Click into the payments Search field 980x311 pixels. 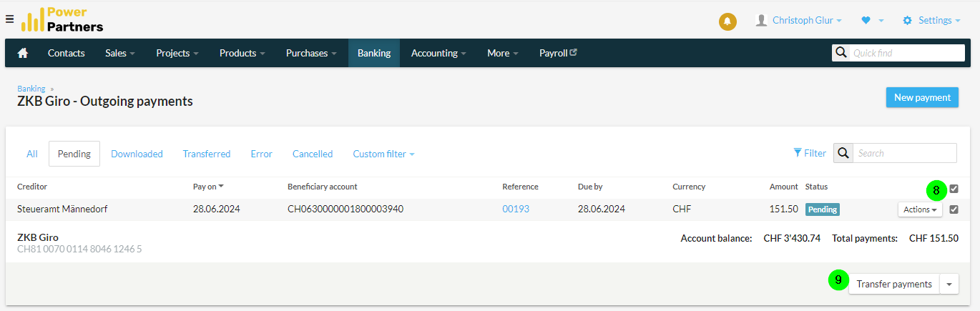(905, 153)
